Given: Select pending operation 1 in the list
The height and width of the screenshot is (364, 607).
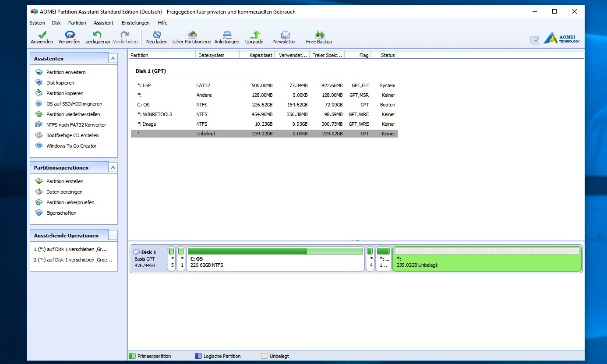Looking at the screenshot, I should (x=71, y=249).
